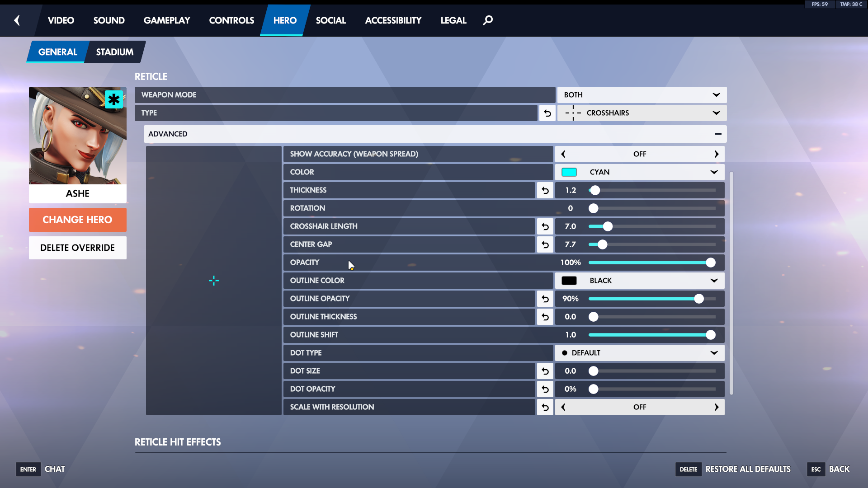Screen dimensions: 868x488
Task: Open the Cyan color dropdown
Action: [x=639, y=172]
